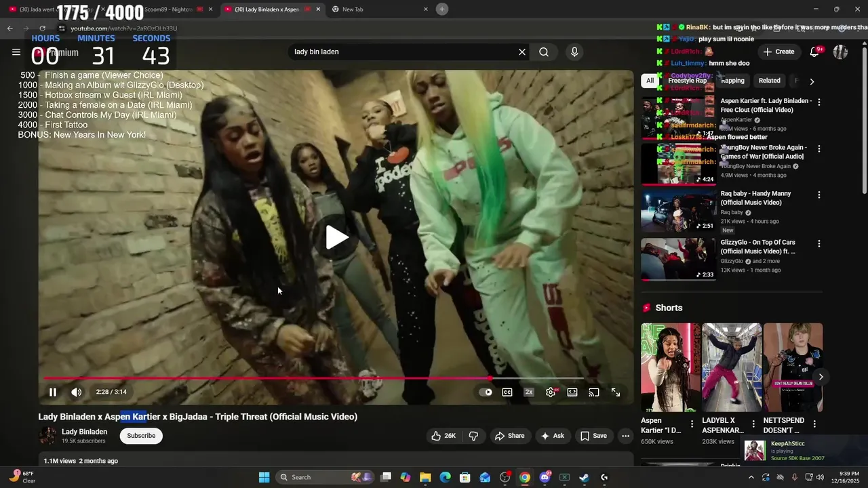Open more actions ellipsis below the video

pos(625,436)
